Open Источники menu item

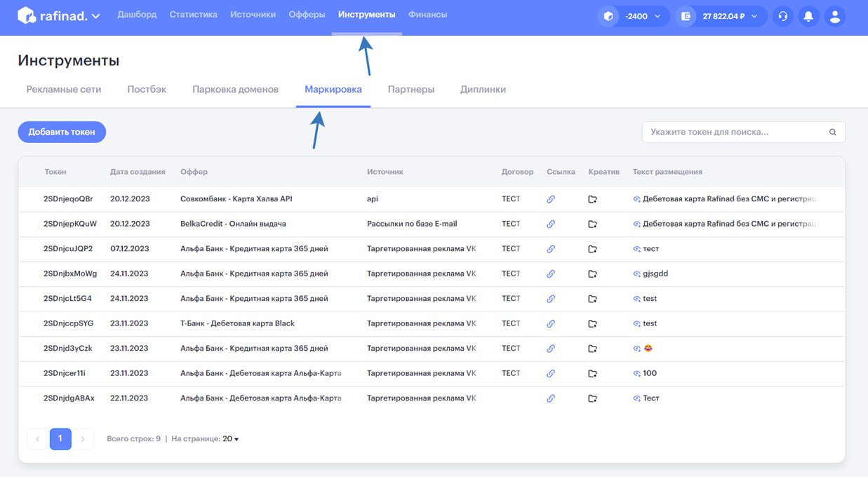click(253, 15)
